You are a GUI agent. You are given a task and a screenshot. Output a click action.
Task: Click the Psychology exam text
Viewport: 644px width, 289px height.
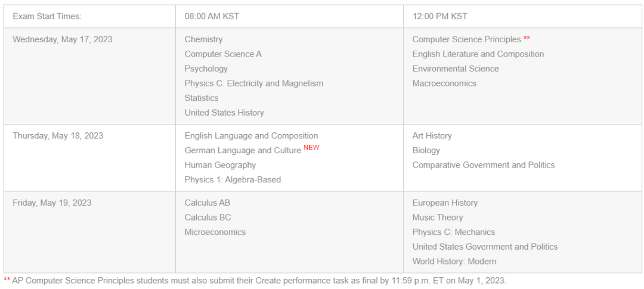tap(206, 69)
